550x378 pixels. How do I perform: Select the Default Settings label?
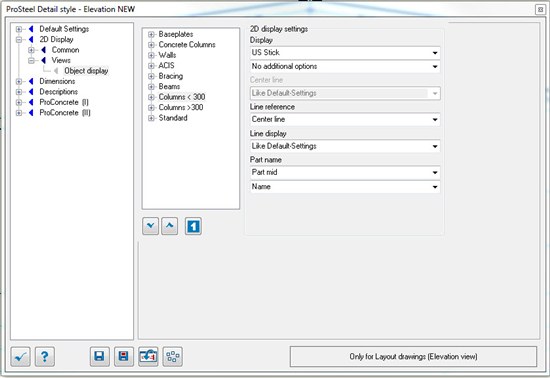(64, 29)
